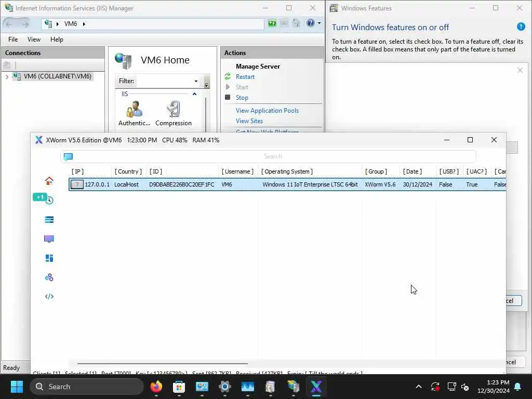Click the taskbar clock showing 1:23 PM
Viewport: 532px width, 399px height.
494,387
